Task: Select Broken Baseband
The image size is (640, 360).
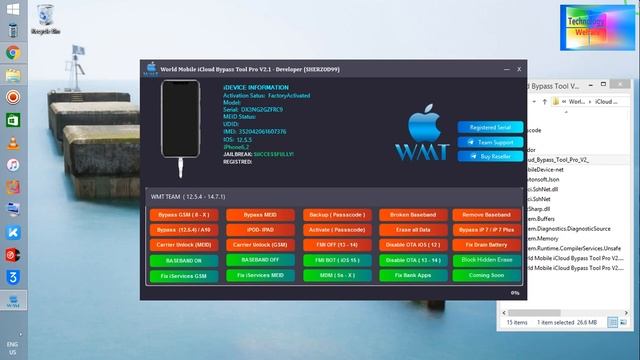Action: [x=413, y=215]
